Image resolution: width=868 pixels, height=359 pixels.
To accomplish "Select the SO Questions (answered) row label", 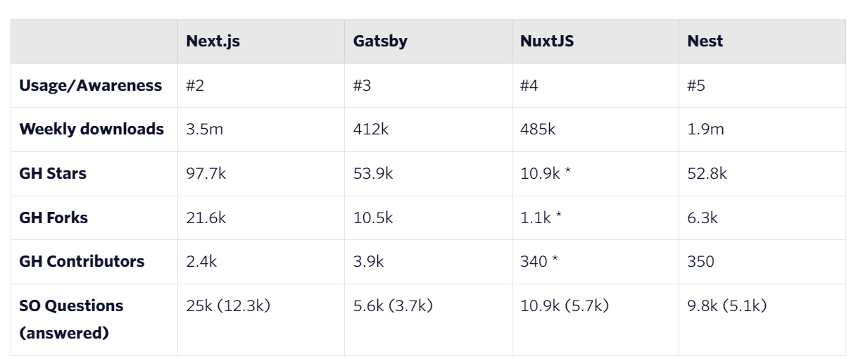I will [x=71, y=319].
